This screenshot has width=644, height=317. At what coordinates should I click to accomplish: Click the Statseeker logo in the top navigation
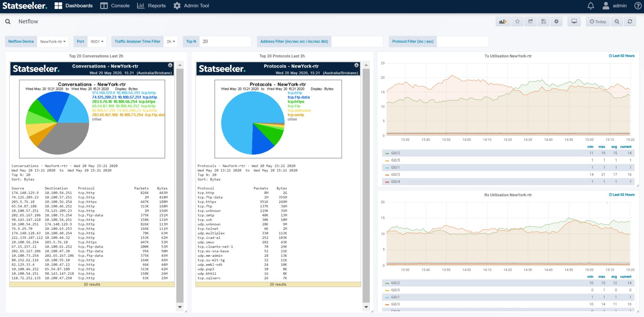tap(24, 6)
